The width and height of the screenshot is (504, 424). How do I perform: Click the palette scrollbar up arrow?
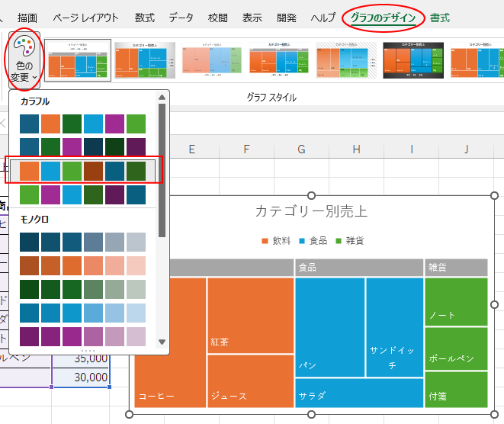(162, 97)
